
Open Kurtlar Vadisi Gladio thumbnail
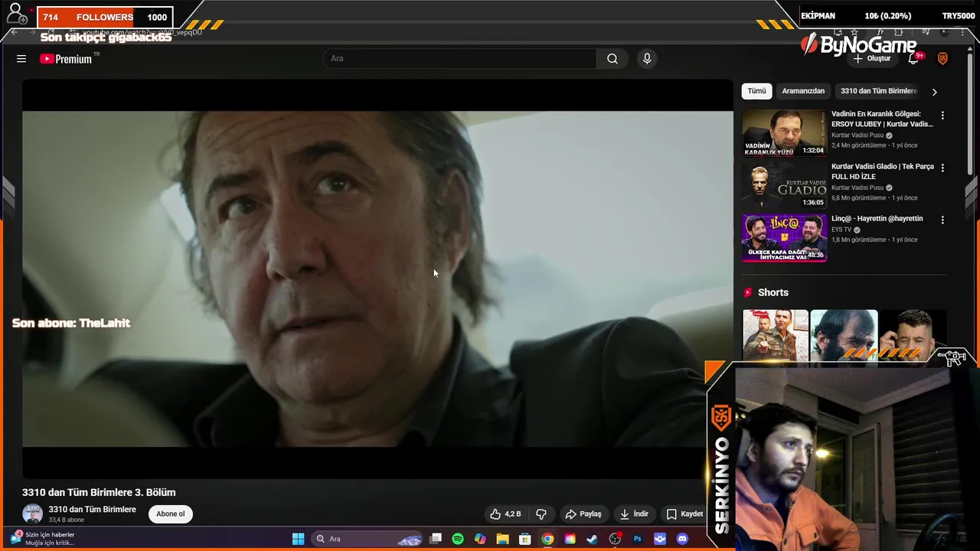click(x=784, y=185)
